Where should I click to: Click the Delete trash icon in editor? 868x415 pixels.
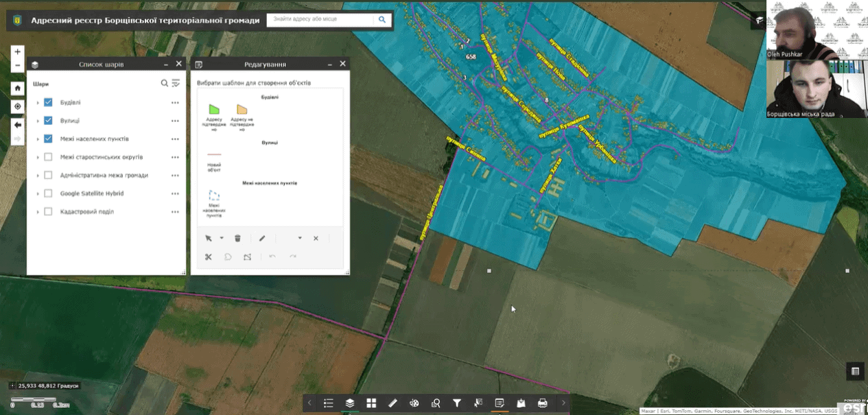click(x=237, y=238)
